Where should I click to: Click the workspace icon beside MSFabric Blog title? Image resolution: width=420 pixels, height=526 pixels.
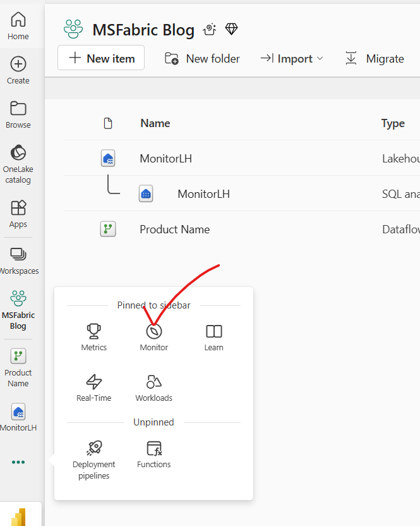73,29
